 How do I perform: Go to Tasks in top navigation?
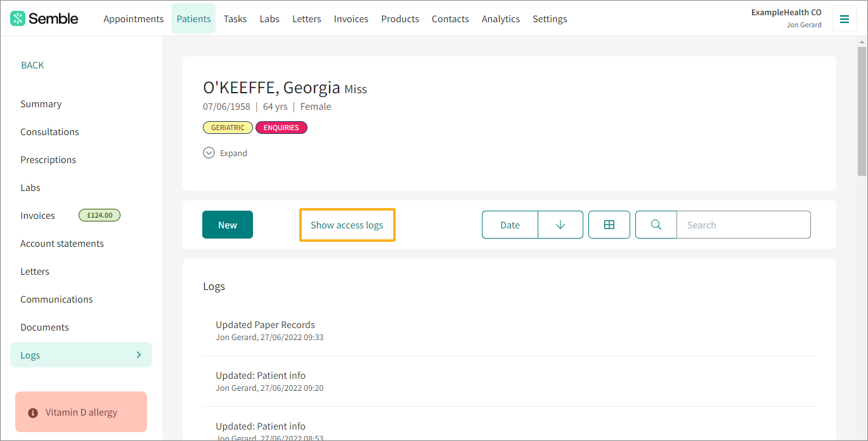(x=235, y=18)
